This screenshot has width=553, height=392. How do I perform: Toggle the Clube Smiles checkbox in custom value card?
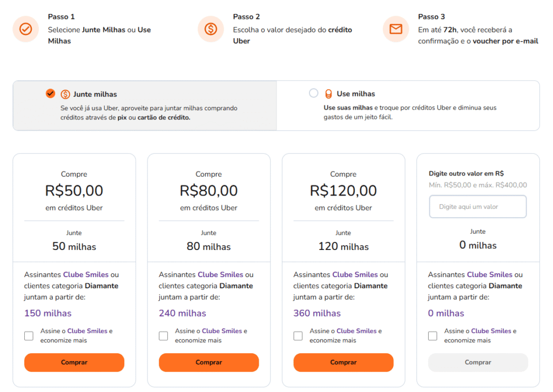[x=432, y=335]
